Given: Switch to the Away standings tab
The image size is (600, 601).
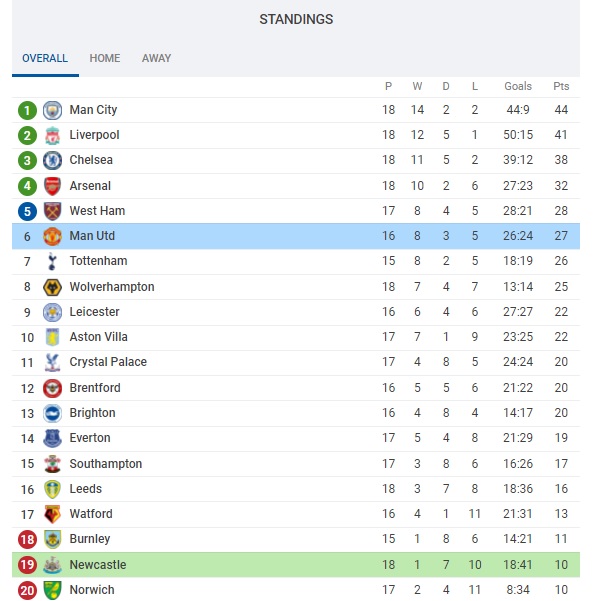Looking at the screenshot, I should click(x=156, y=58).
